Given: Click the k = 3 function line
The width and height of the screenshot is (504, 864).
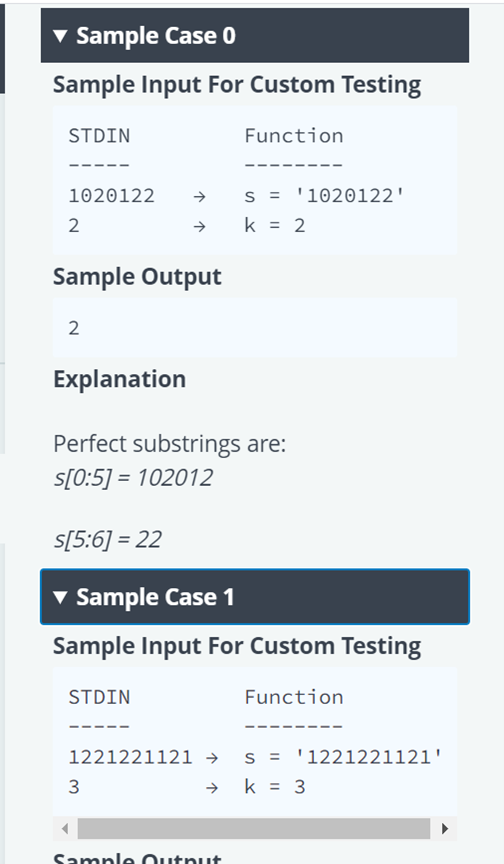Looking at the screenshot, I should click(275, 787).
